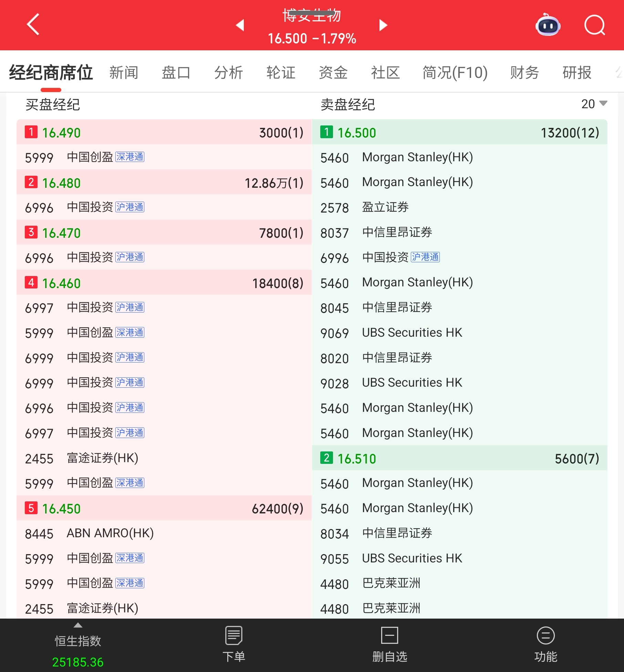This screenshot has height=672, width=624.
Task: Tap the 13200(12) volume at 16.500
Action: 570,133
